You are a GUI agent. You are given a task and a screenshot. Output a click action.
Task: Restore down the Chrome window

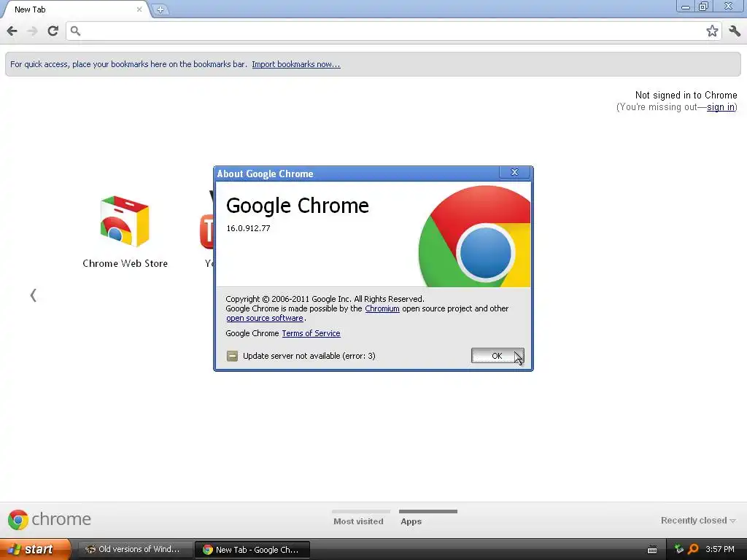[x=704, y=6]
